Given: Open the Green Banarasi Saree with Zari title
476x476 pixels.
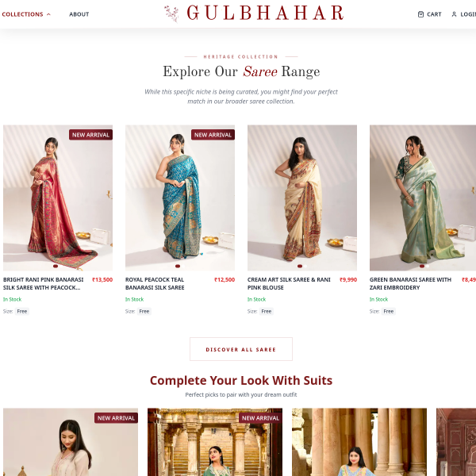Looking at the screenshot, I should (410, 283).
